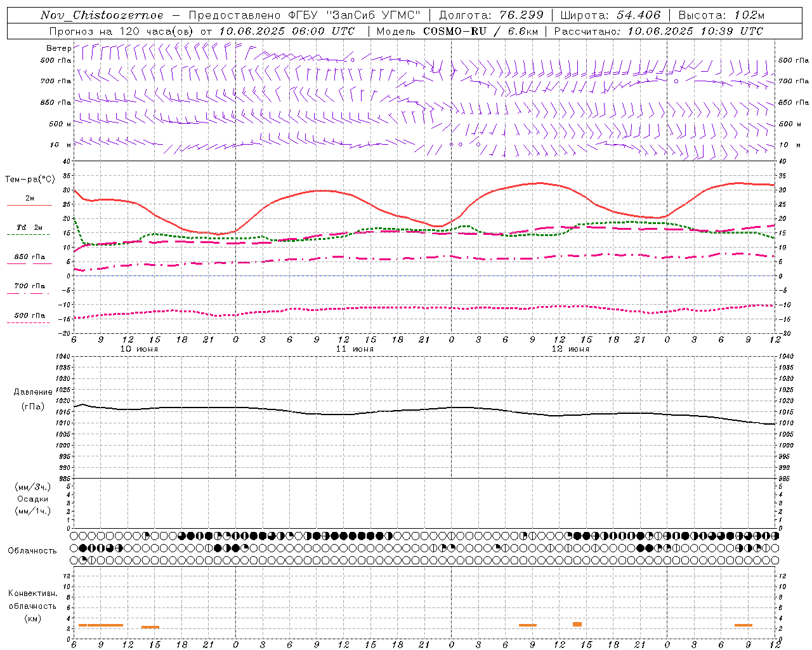Click the (мм/1ч.) precipitation unit label

[32, 511]
